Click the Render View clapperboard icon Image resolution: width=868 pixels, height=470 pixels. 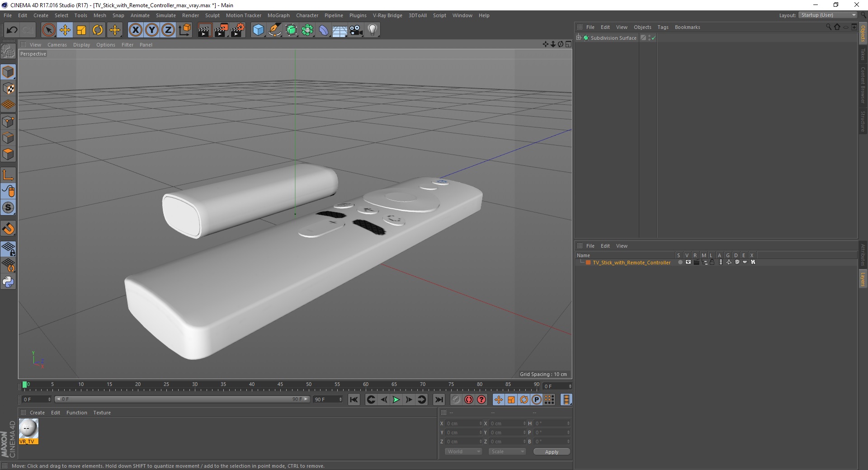tap(204, 30)
